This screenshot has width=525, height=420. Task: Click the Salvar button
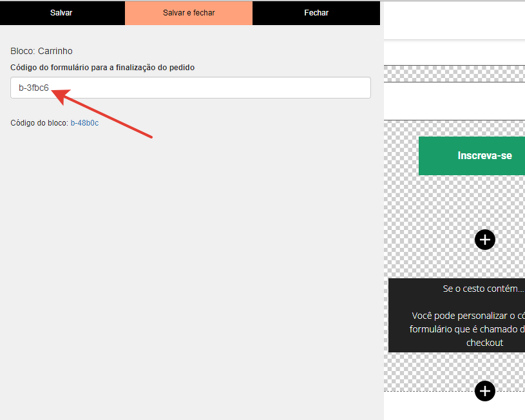click(x=61, y=13)
